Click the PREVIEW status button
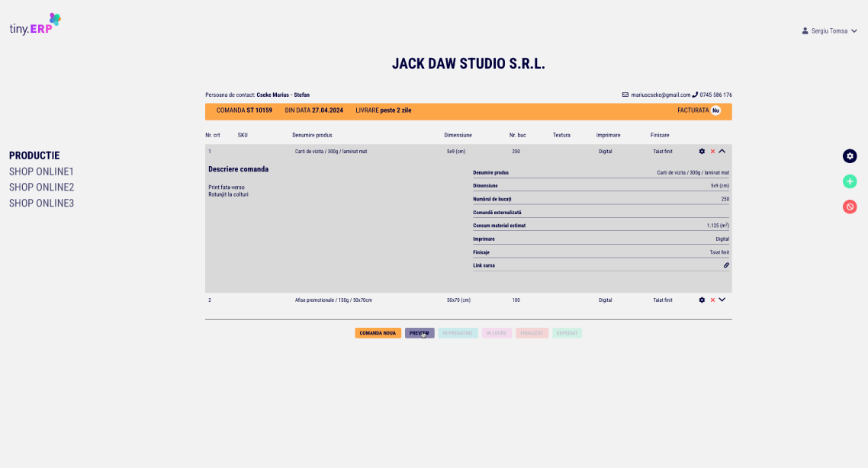The height and width of the screenshot is (468, 868). point(419,333)
